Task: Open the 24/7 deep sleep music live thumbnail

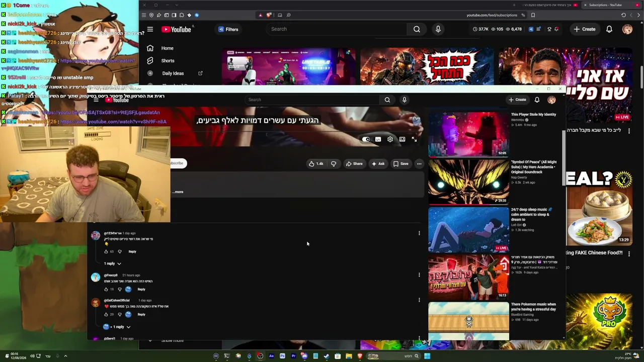Action: 468,229
